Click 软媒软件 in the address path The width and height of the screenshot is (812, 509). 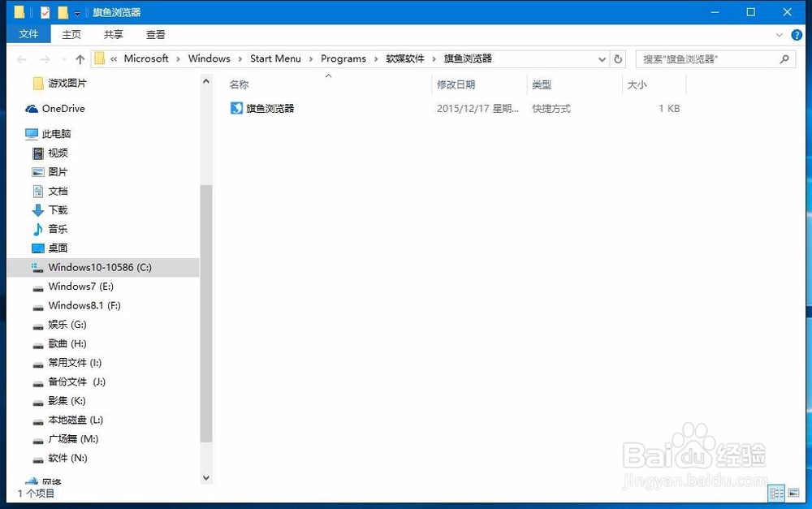pyautogui.click(x=405, y=58)
